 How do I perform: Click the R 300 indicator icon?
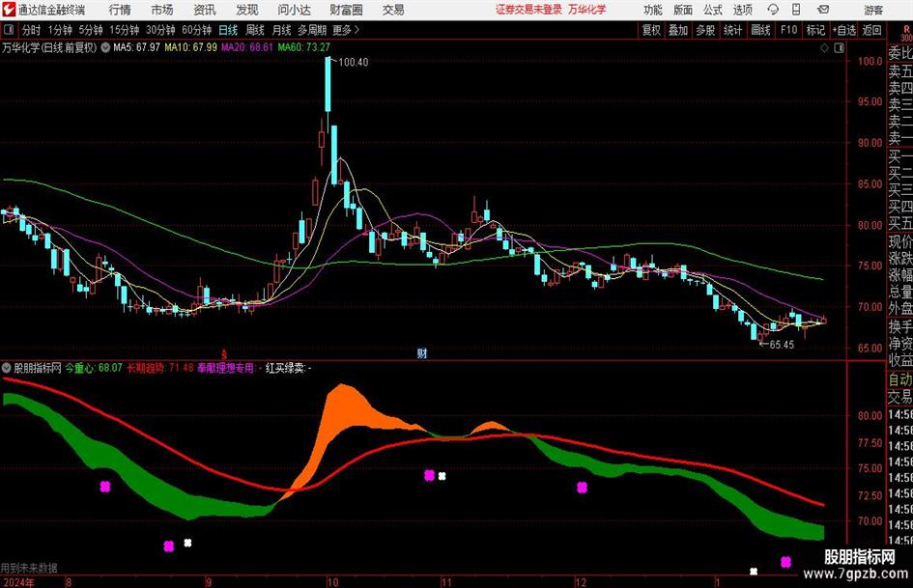[x=906, y=33]
